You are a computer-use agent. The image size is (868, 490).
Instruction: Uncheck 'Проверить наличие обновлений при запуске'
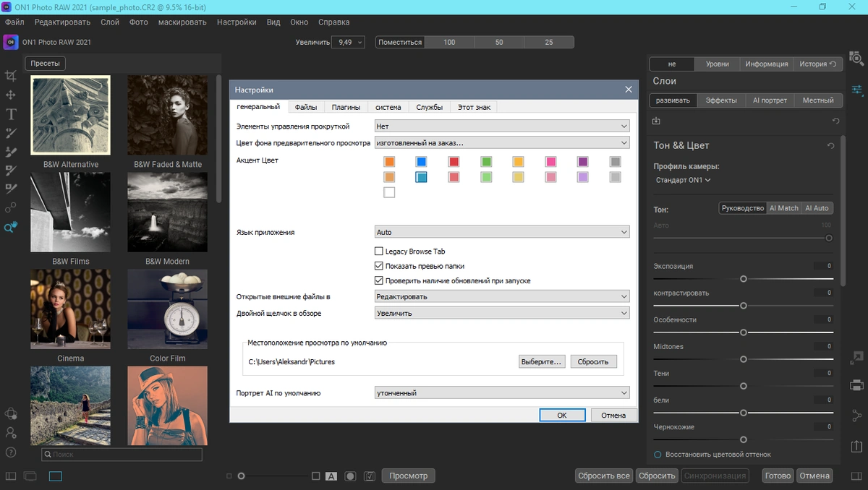pyautogui.click(x=378, y=280)
